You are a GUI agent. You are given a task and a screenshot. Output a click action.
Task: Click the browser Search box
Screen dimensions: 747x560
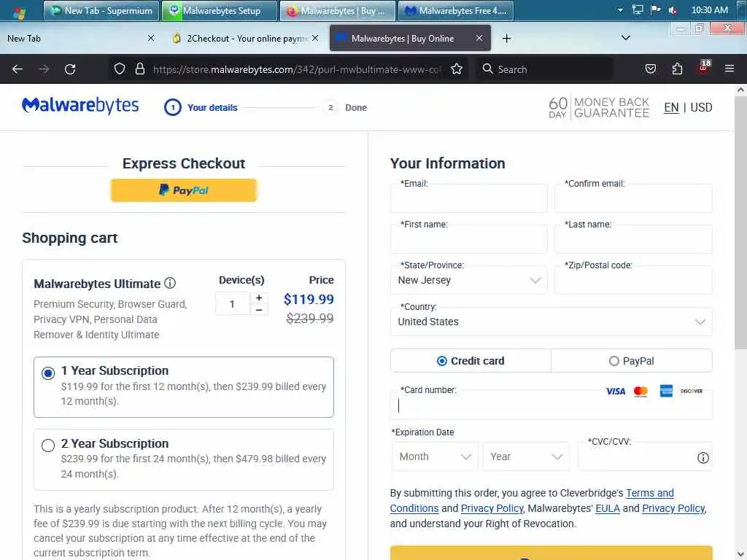tap(545, 69)
